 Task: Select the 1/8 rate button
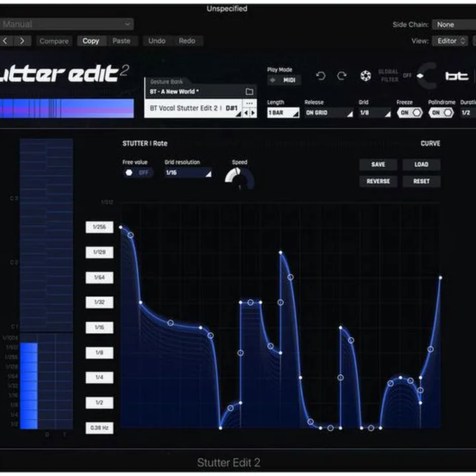(x=99, y=353)
